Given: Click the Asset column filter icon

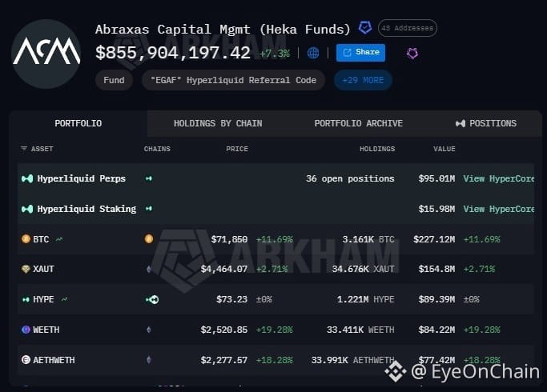Looking at the screenshot, I should point(24,149).
